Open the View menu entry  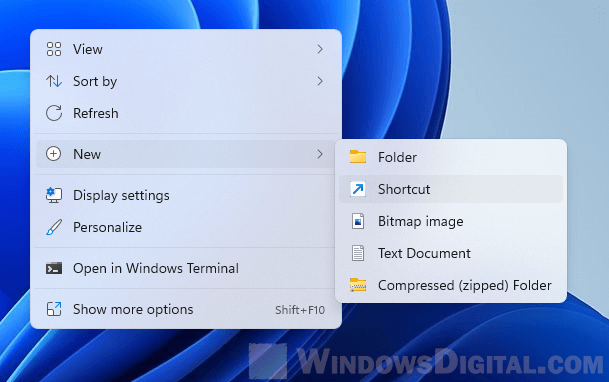(186, 49)
